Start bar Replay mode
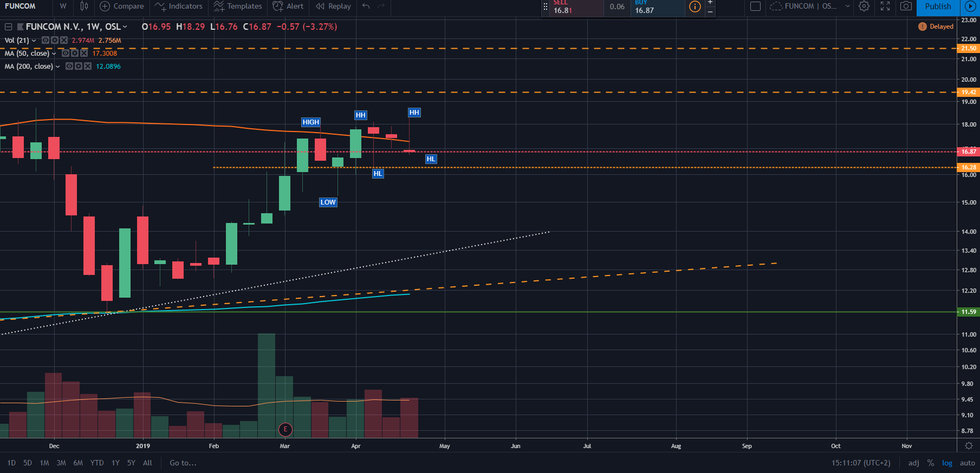The height and width of the screenshot is (473, 980). 333,6
